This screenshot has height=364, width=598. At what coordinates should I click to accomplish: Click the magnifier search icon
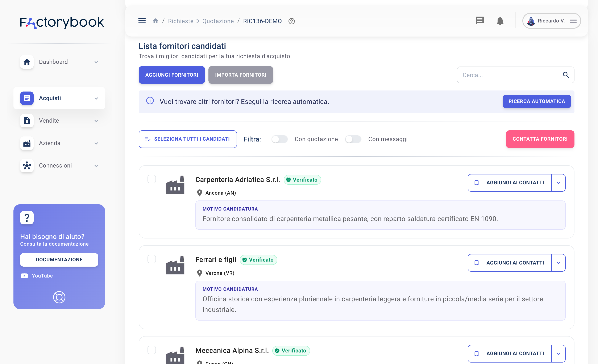566,75
